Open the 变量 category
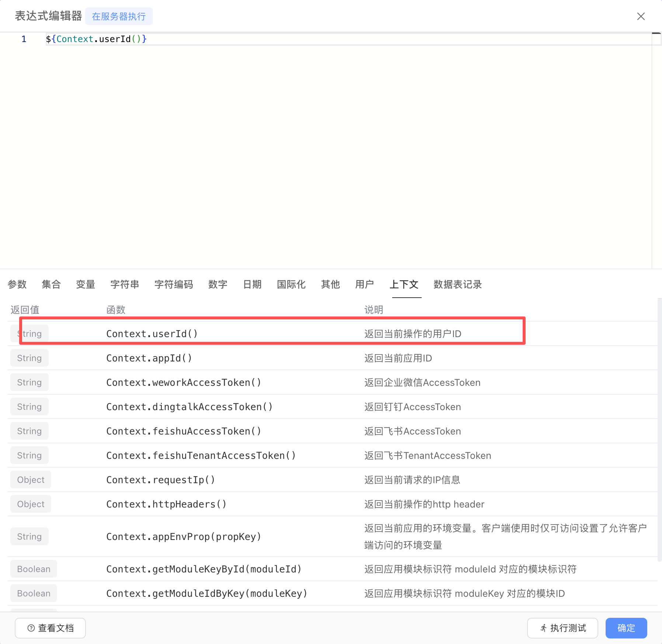This screenshot has width=662, height=644. tap(85, 284)
